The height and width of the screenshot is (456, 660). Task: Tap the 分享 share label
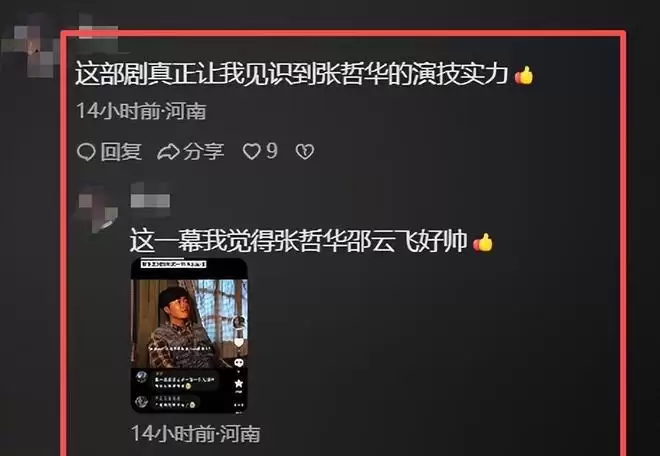(204, 152)
